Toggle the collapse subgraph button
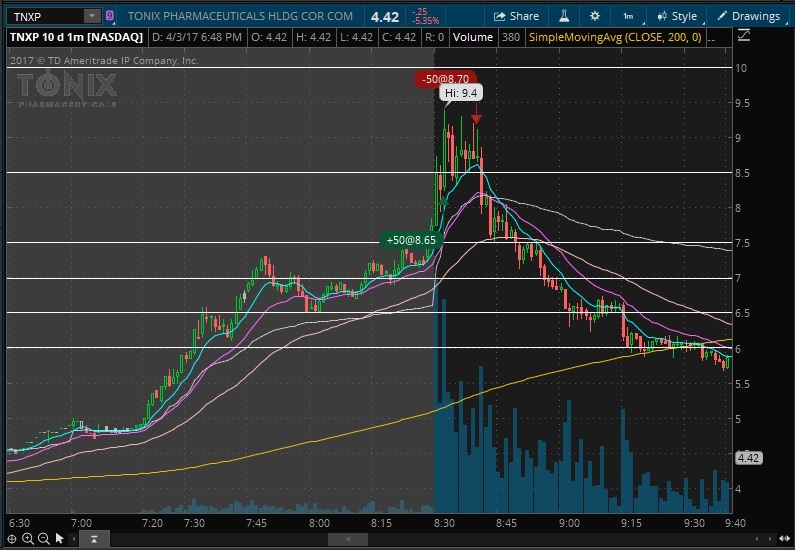This screenshot has width=796, height=550. coord(94,539)
